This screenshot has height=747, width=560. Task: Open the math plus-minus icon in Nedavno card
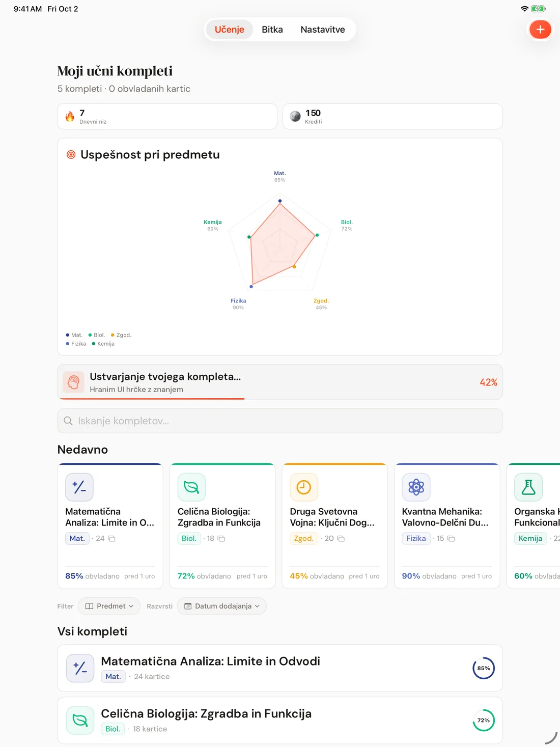pos(79,487)
